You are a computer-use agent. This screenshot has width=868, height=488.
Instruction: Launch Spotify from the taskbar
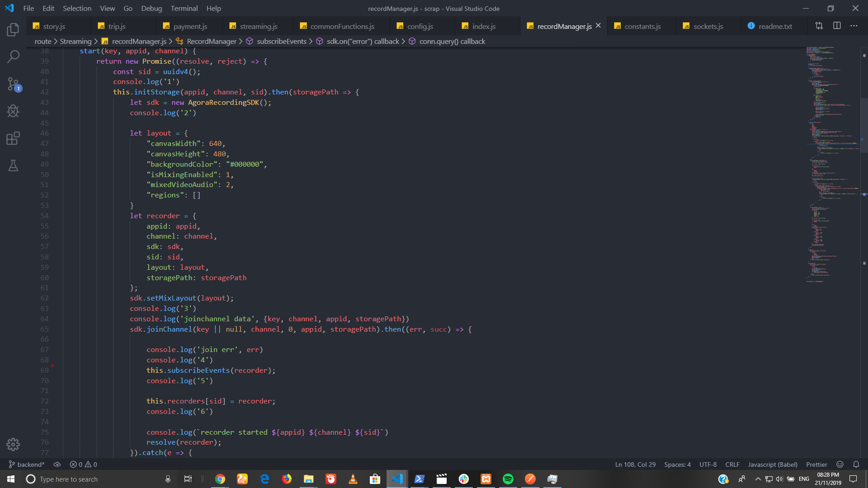pyautogui.click(x=508, y=479)
